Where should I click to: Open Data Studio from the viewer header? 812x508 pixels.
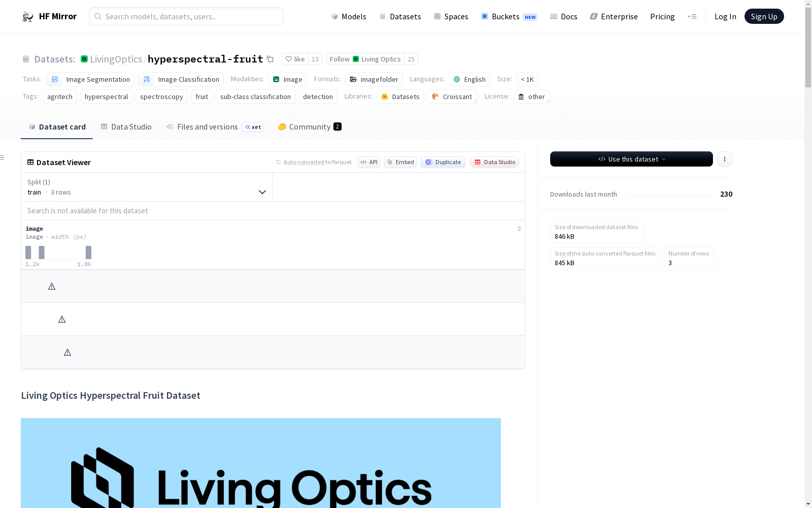tap(494, 162)
